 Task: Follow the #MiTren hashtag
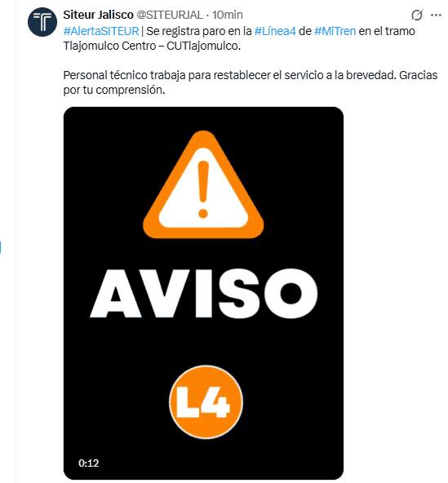[x=335, y=31]
